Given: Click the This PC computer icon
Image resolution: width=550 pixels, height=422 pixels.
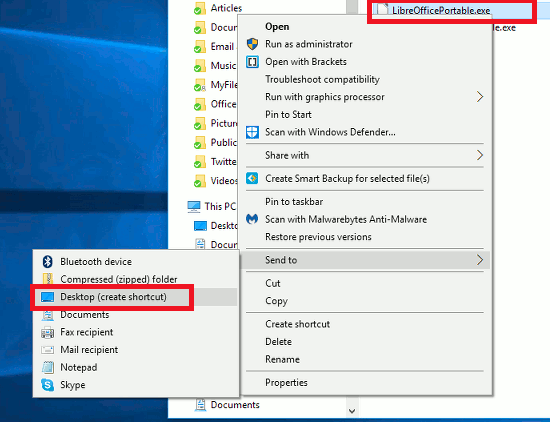Looking at the screenshot, I should [194, 207].
